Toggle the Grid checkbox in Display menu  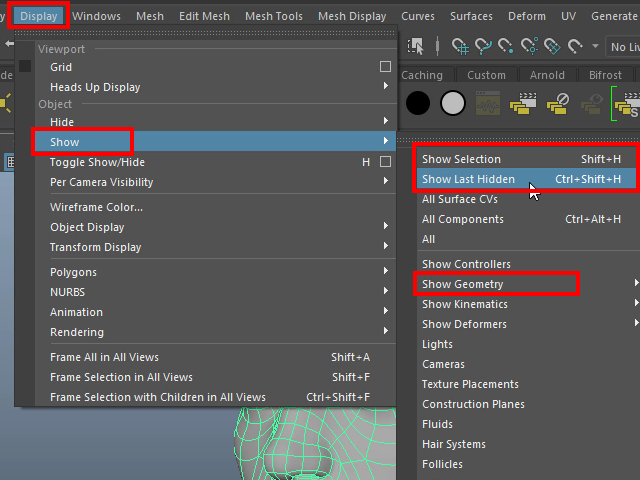pyautogui.click(x=385, y=67)
